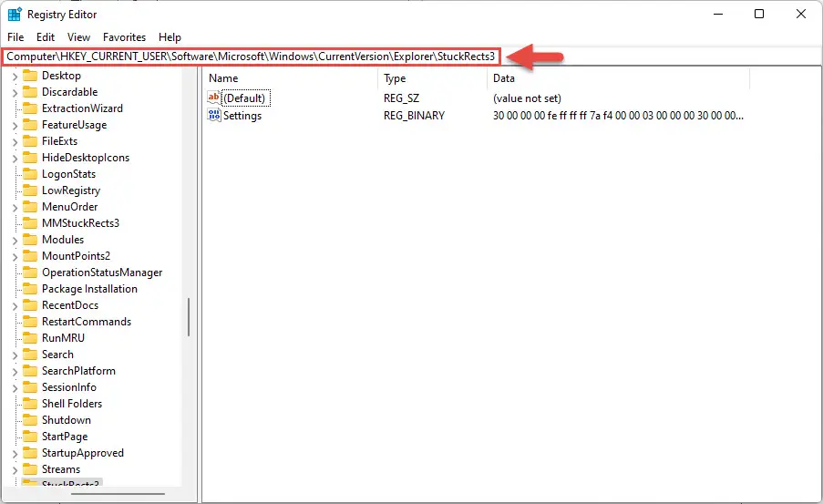This screenshot has width=823, height=504.
Task: Select the SearchPlatform key label
Action: pyautogui.click(x=78, y=371)
